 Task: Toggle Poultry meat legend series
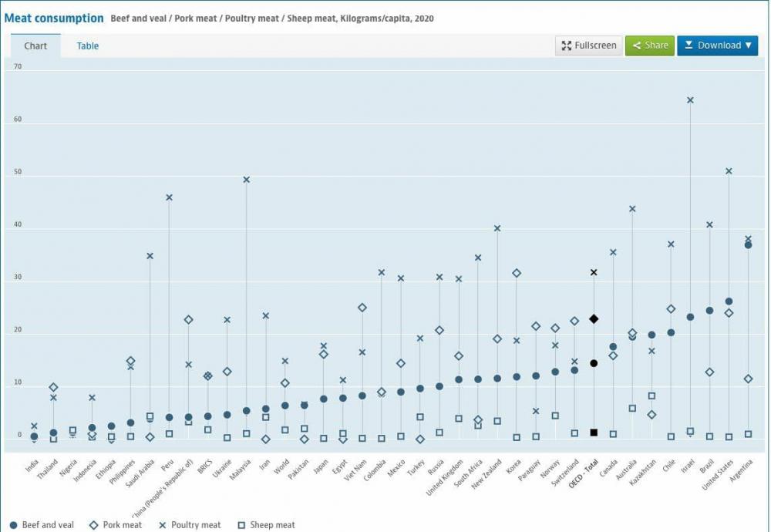coord(190,525)
